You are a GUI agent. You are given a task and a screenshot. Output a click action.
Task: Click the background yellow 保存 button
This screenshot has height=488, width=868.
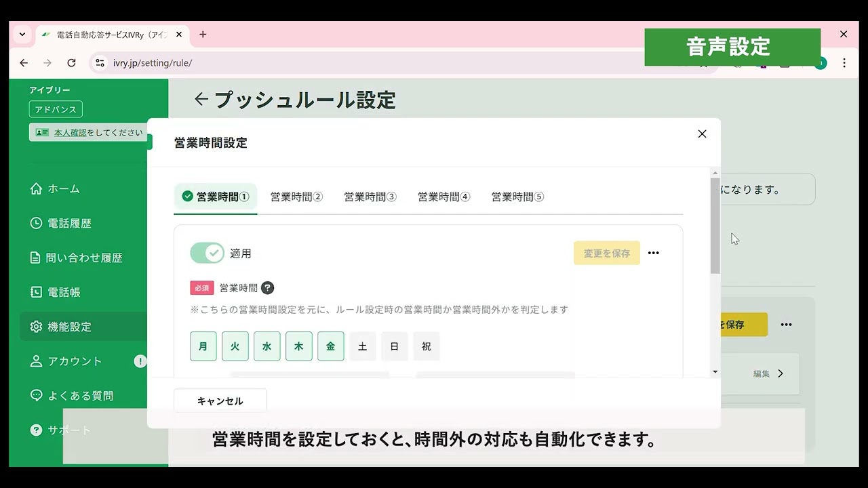(744, 325)
